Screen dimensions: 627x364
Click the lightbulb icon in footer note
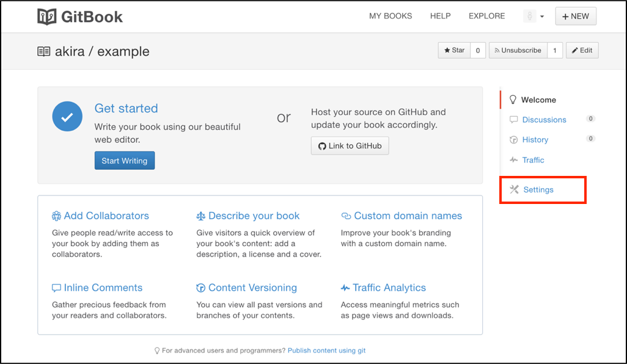pos(157,351)
